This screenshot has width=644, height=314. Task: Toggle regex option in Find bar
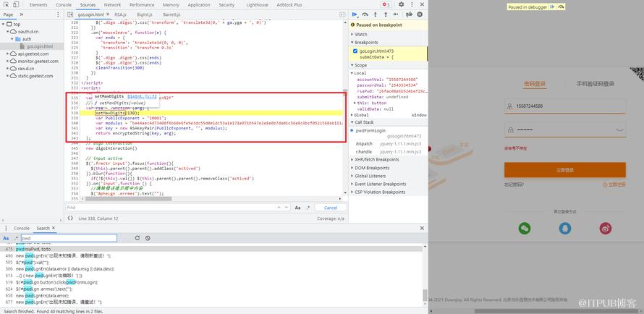tap(308, 208)
